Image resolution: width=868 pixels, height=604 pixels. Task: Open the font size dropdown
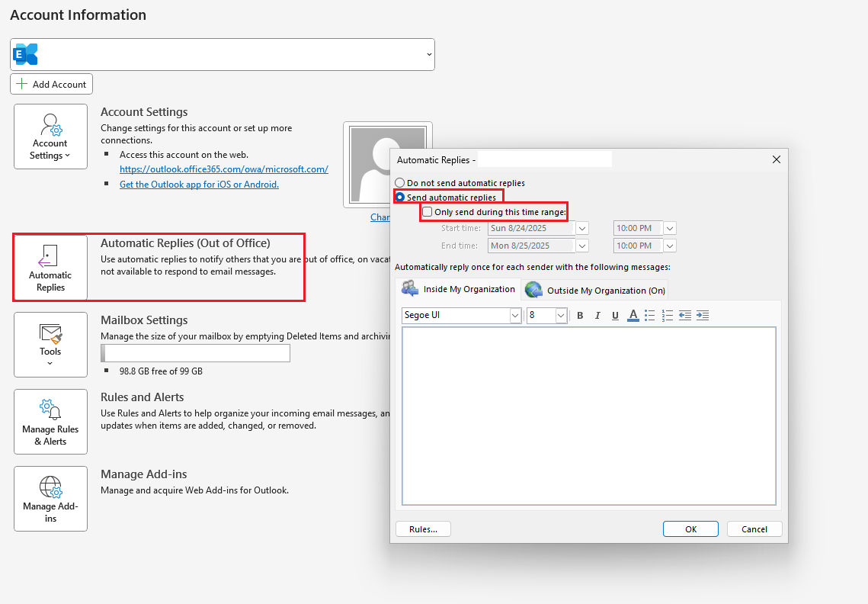[x=561, y=315]
